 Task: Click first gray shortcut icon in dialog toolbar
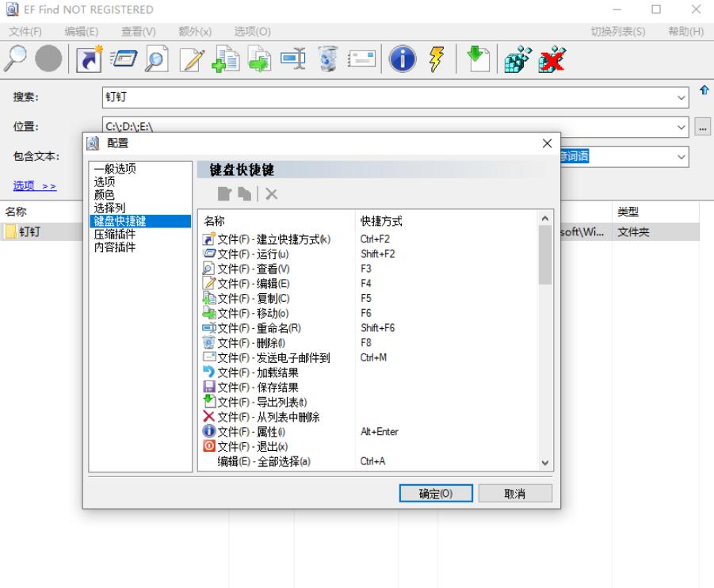[224, 194]
